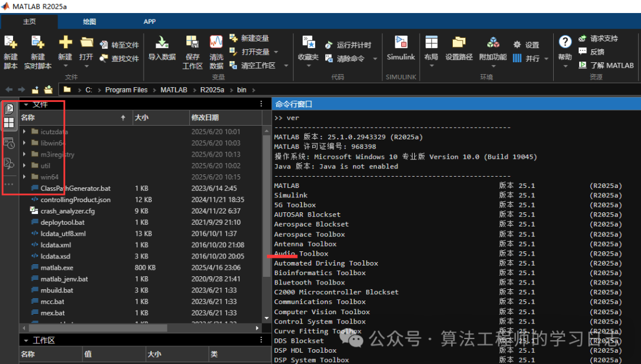641x364 pixels.
Task: Import data with 导入数据
Action: [x=162, y=48]
